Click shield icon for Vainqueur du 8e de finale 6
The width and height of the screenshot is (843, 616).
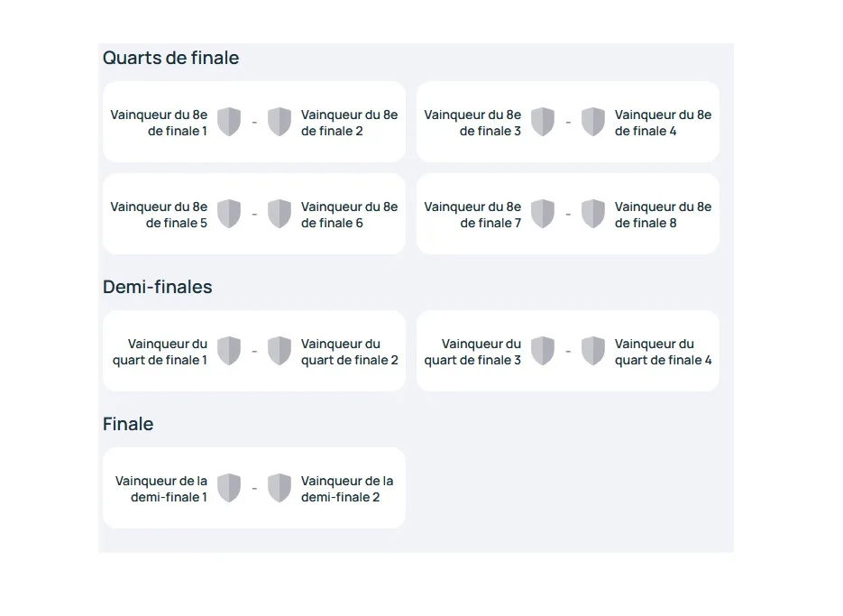pos(279,214)
